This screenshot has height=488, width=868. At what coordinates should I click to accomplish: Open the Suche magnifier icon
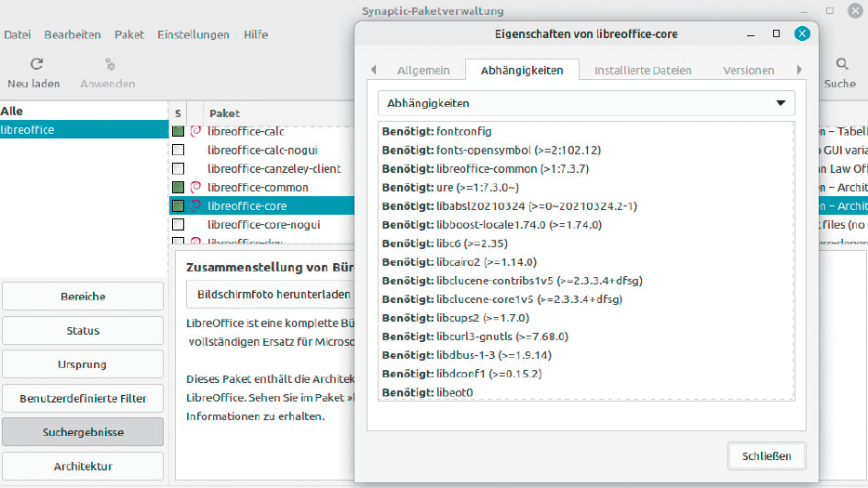tap(842, 64)
